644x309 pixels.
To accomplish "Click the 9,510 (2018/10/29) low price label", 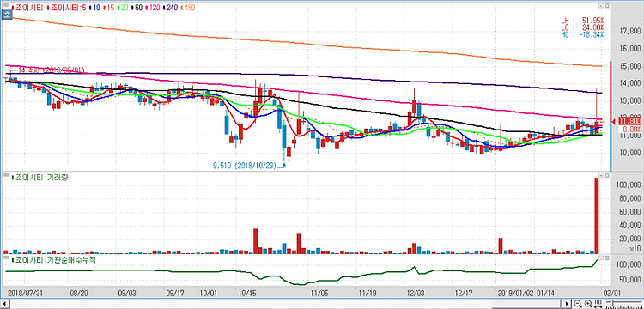I will pos(245,166).
